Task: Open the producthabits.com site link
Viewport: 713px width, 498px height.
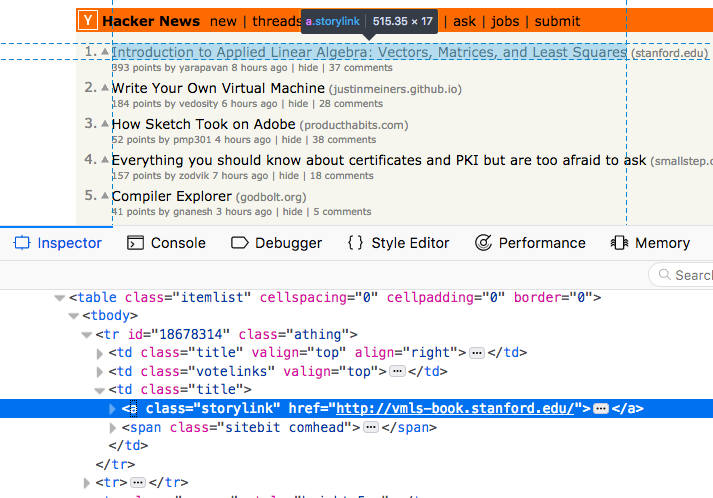Action: tap(354, 125)
